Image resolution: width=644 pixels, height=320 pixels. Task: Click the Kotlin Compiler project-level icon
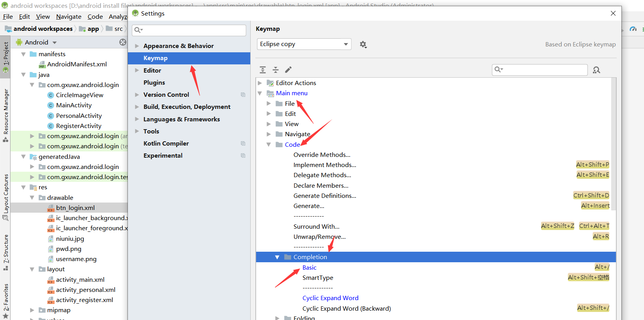[243, 144]
